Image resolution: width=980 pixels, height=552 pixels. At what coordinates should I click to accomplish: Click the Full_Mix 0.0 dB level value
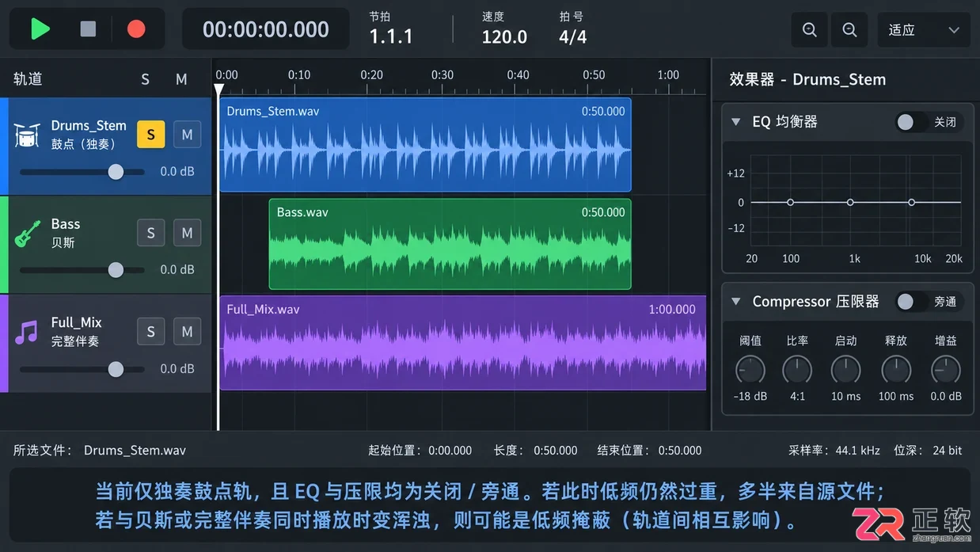177,369
